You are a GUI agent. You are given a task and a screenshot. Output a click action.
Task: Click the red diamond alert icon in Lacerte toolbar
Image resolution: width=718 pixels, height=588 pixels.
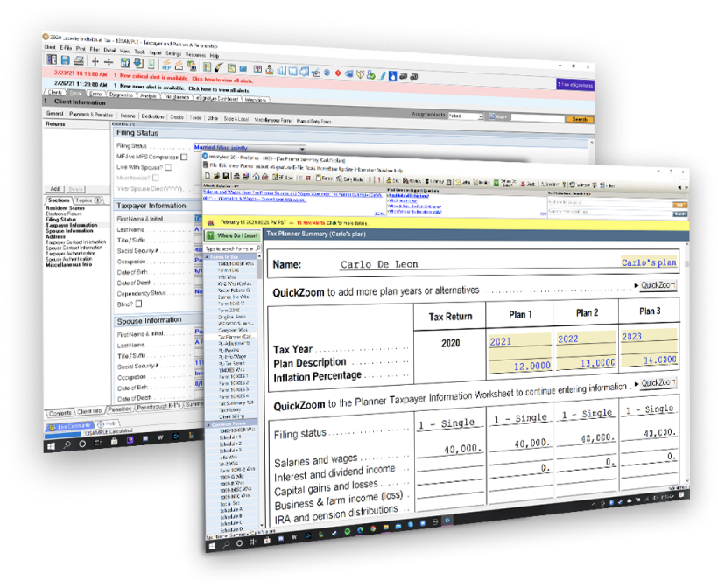click(x=338, y=73)
